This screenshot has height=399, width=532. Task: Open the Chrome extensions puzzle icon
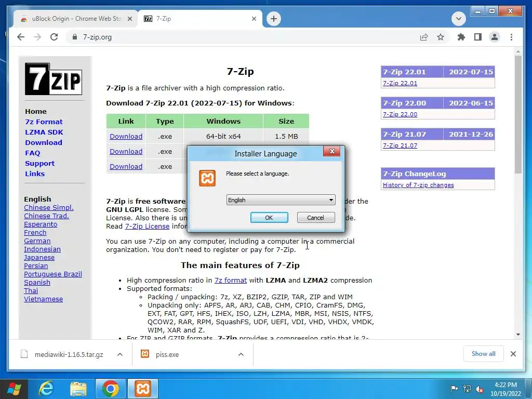tap(461, 37)
